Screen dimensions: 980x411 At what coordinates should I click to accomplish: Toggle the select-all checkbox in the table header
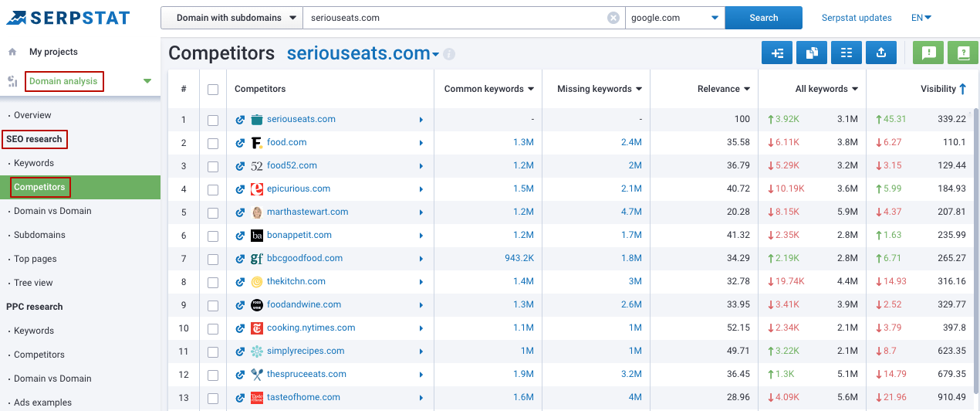click(x=213, y=90)
